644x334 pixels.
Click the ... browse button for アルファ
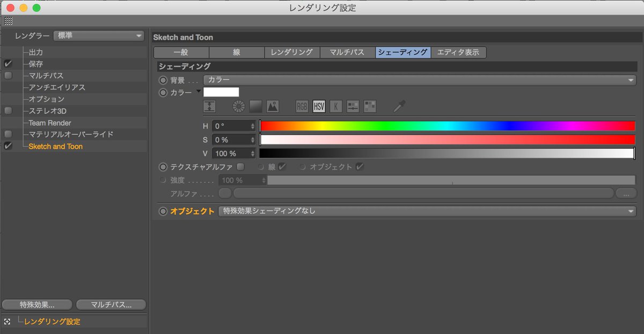pyautogui.click(x=626, y=193)
